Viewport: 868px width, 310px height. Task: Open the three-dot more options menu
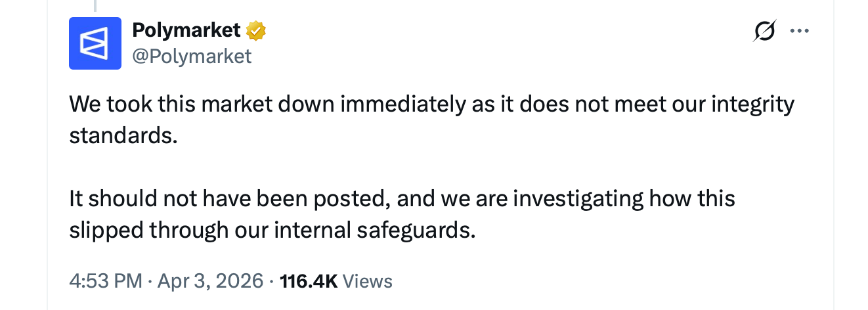point(799,31)
